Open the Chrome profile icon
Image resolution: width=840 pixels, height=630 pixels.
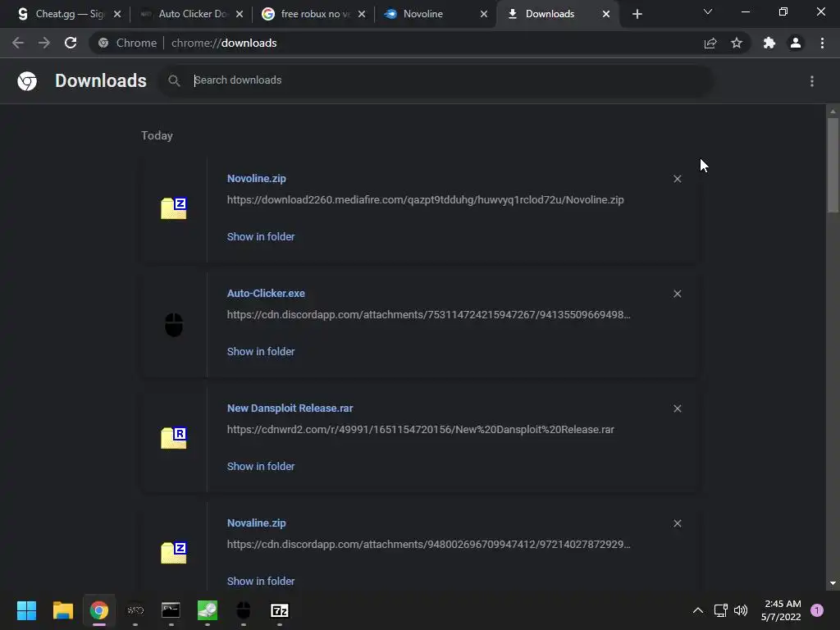[x=796, y=43]
